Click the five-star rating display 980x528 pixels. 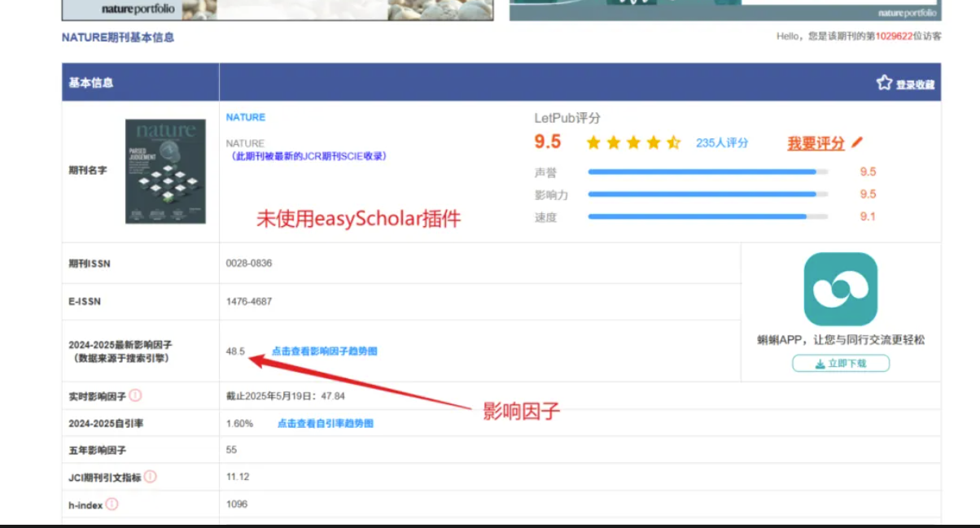633,143
